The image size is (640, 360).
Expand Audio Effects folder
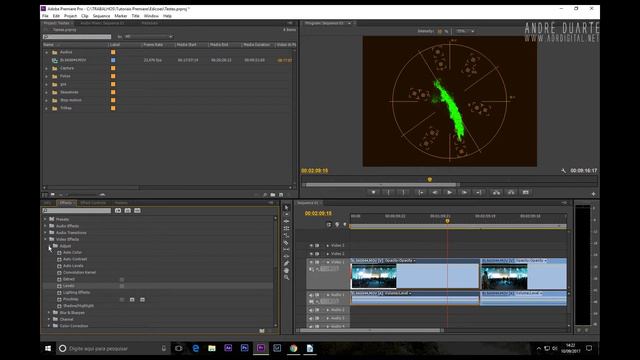pyautogui.click(x=45, y=226)
